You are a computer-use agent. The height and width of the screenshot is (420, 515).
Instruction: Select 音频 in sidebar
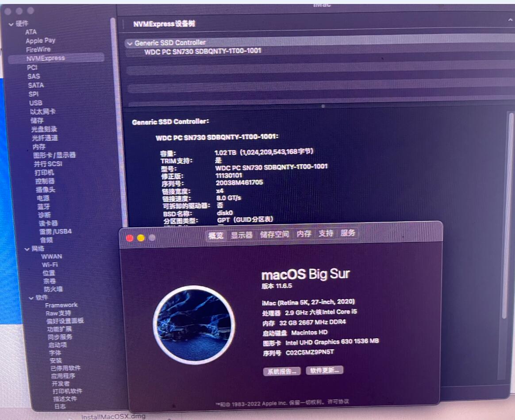click(46, 240)
